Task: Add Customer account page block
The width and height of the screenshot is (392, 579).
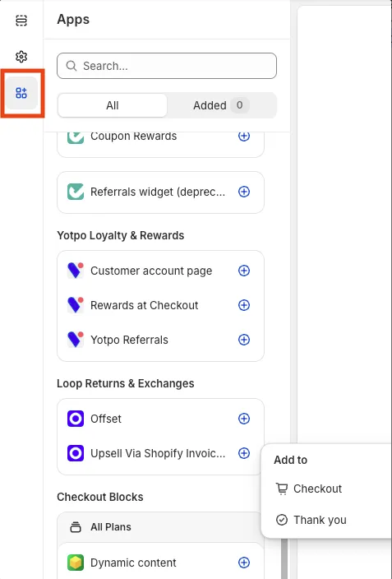Action: pyautogui.click(x=244, y=271)
